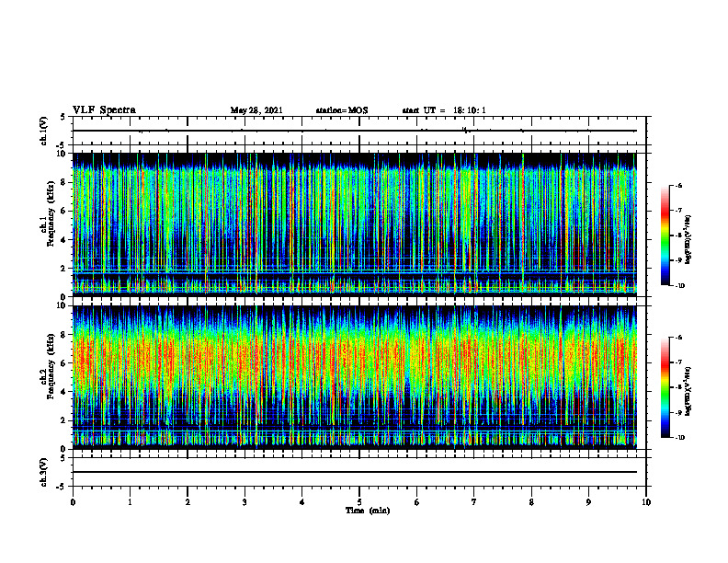
Task: Click the "8" kHz tick on the ch.1 axis
Action: pyautogui.click(x=64, y=182)
